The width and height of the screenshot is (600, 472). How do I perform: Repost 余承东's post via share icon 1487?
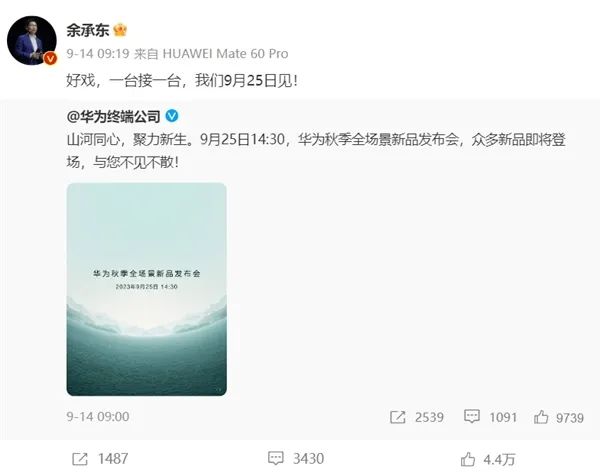80,459
